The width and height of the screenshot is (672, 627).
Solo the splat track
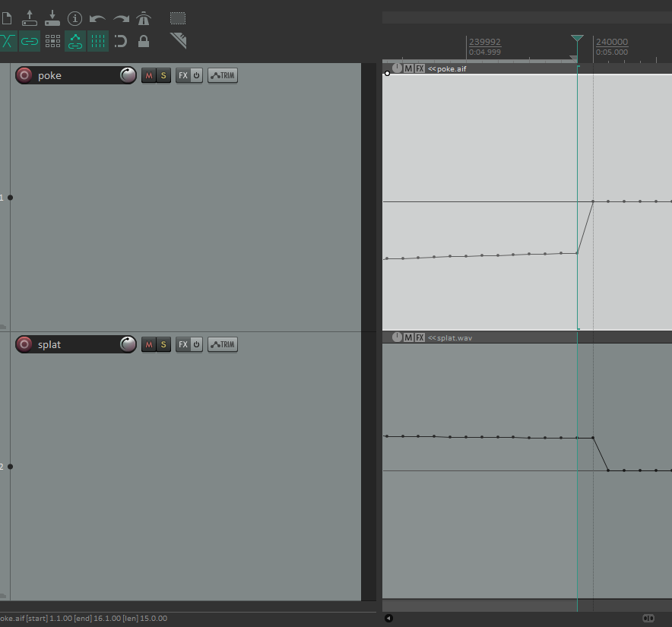pyautogui.click(x=163, y=344)
